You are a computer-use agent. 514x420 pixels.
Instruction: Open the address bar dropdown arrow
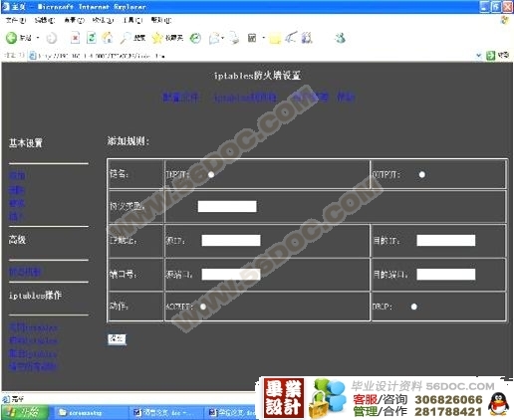[478, 56]
